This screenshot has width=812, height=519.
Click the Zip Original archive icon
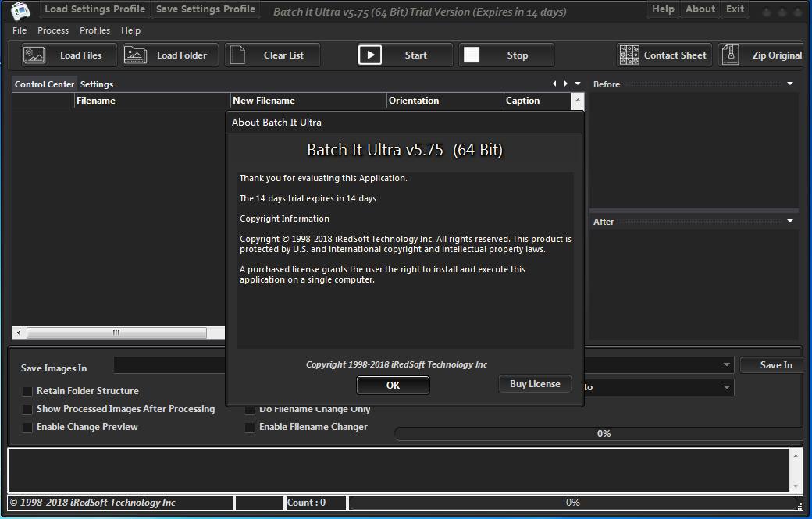731,55
